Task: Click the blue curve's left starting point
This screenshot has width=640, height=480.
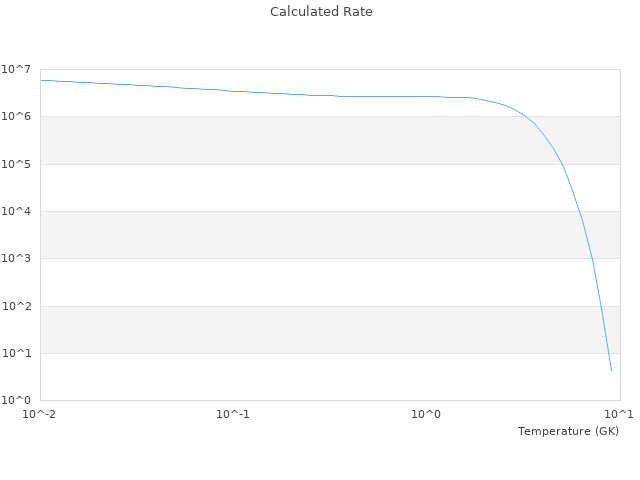Action: [41, 80]
